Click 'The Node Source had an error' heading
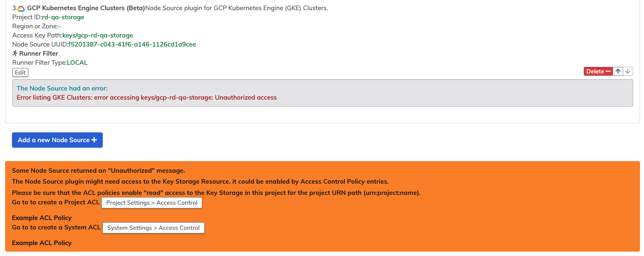The image size is (644, 256). 62,88
